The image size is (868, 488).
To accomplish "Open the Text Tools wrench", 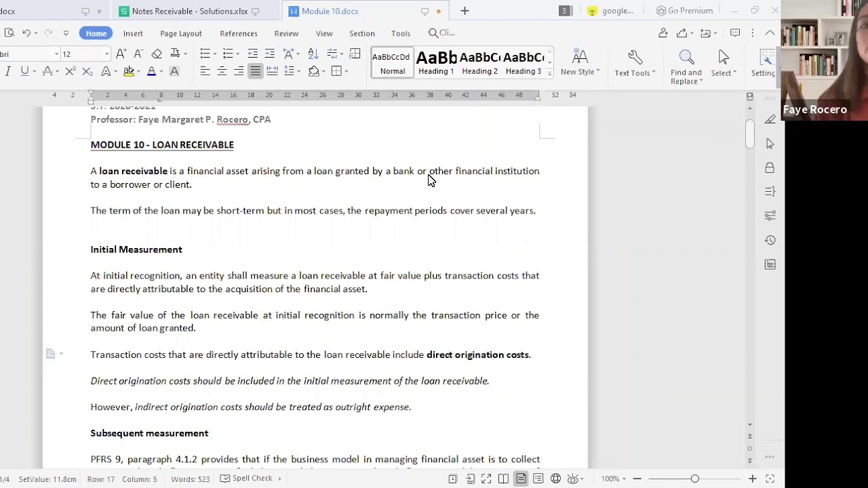I will click(x=635, y=63).
